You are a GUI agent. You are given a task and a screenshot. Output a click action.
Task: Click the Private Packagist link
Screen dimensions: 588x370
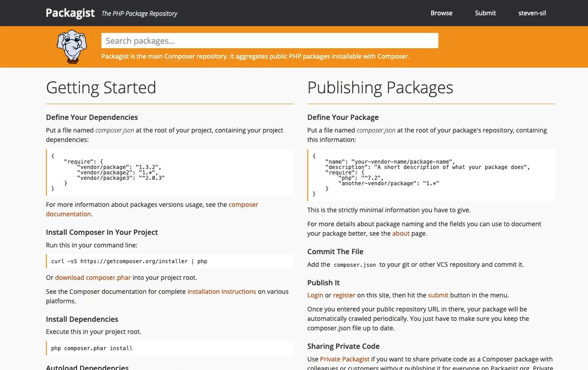(x=345, y=359)
